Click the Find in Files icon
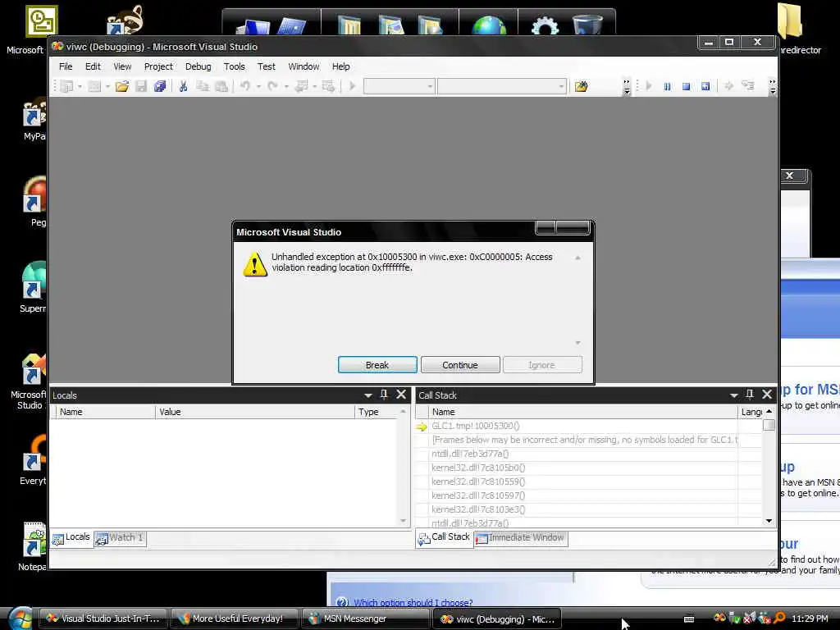This screenshot has width=840, height=630. pos(582,86)
